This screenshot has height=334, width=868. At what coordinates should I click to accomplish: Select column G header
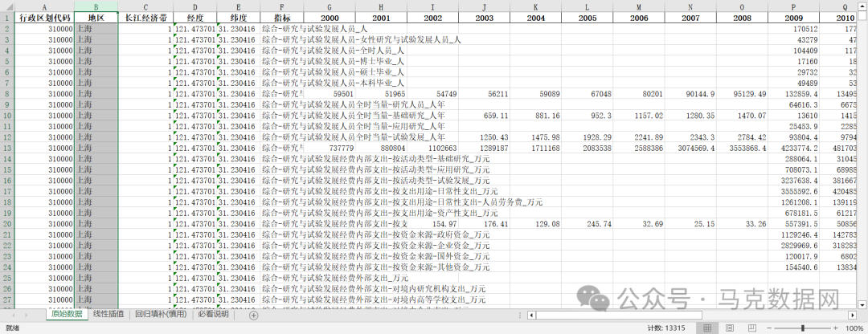330,6
